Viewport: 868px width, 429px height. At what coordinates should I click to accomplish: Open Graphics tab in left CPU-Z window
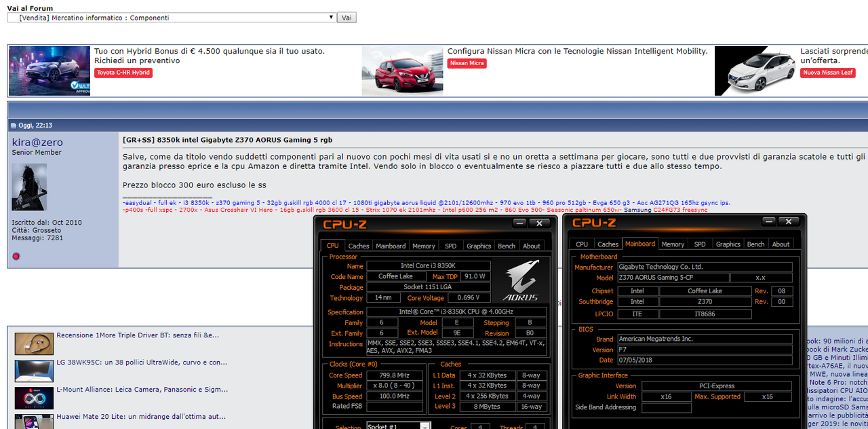pyautogui.click(x=479, y=246)
